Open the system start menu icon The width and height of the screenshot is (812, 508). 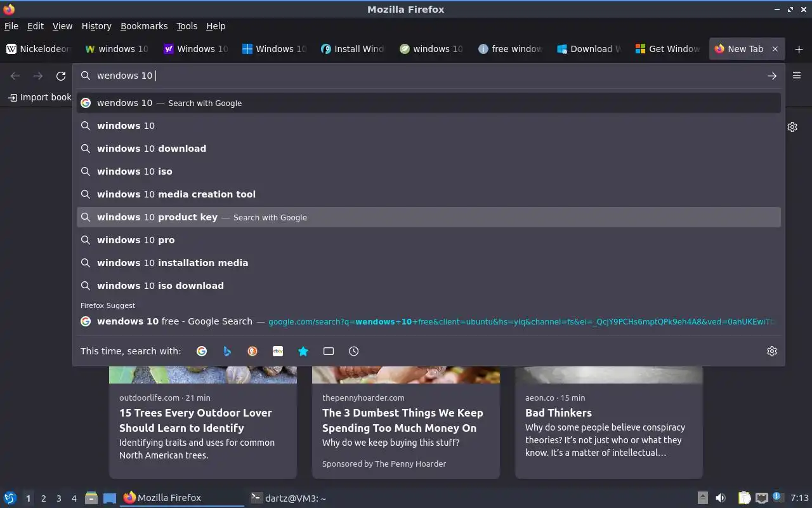(x=10, y=498)
